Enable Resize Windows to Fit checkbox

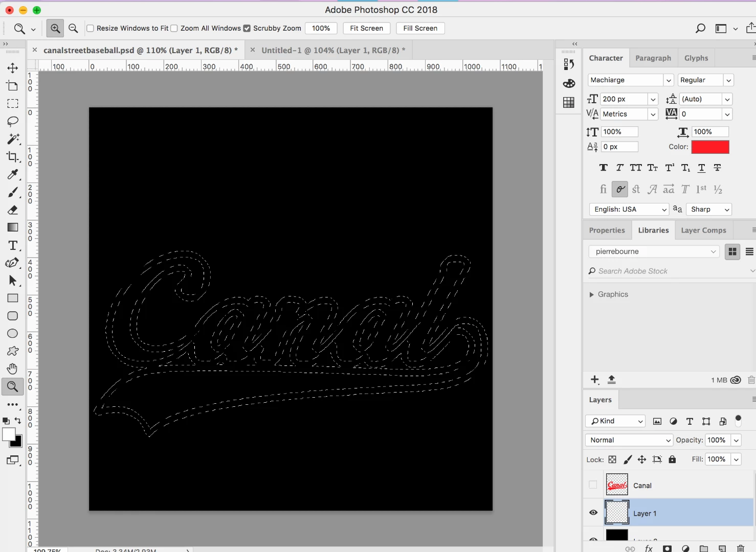(91, 29)
